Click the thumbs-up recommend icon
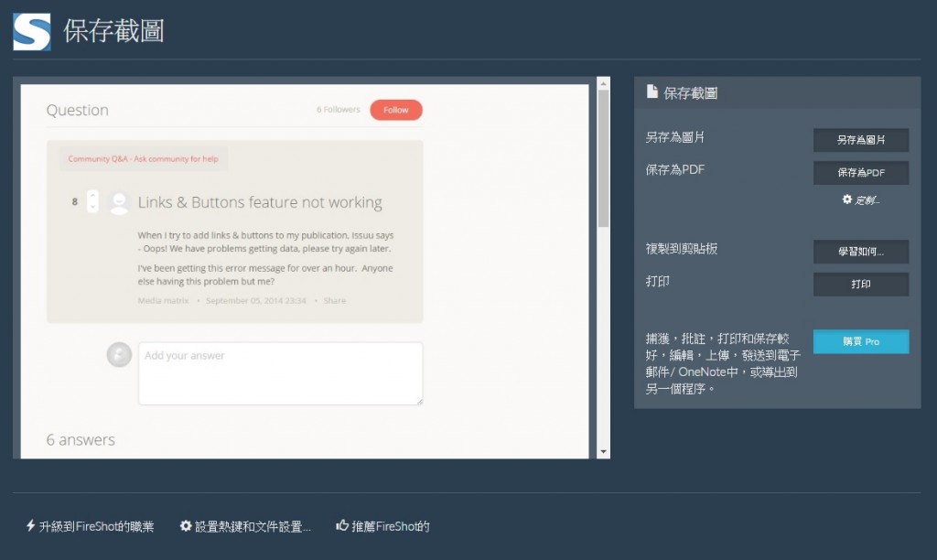 tap(342, 524)
